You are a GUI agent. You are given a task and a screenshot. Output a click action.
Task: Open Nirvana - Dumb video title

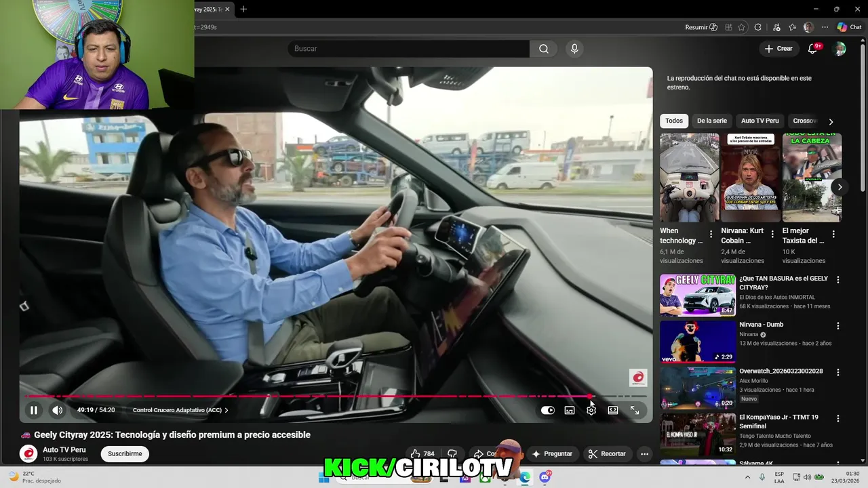(761, 325)
